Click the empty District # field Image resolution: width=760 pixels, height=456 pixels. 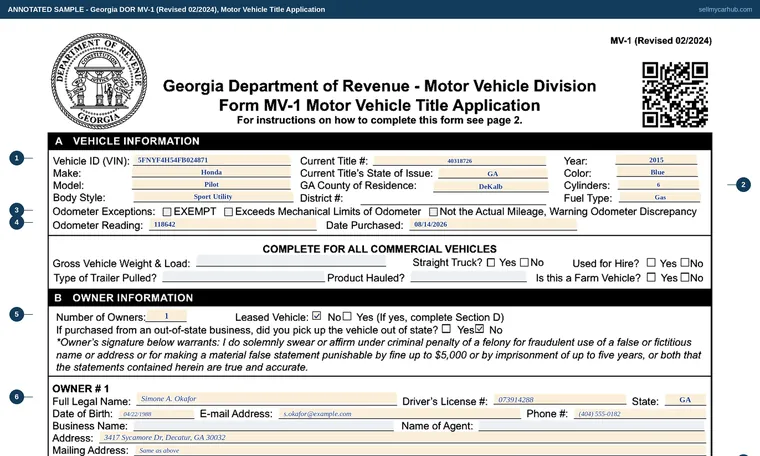(453, 199)
